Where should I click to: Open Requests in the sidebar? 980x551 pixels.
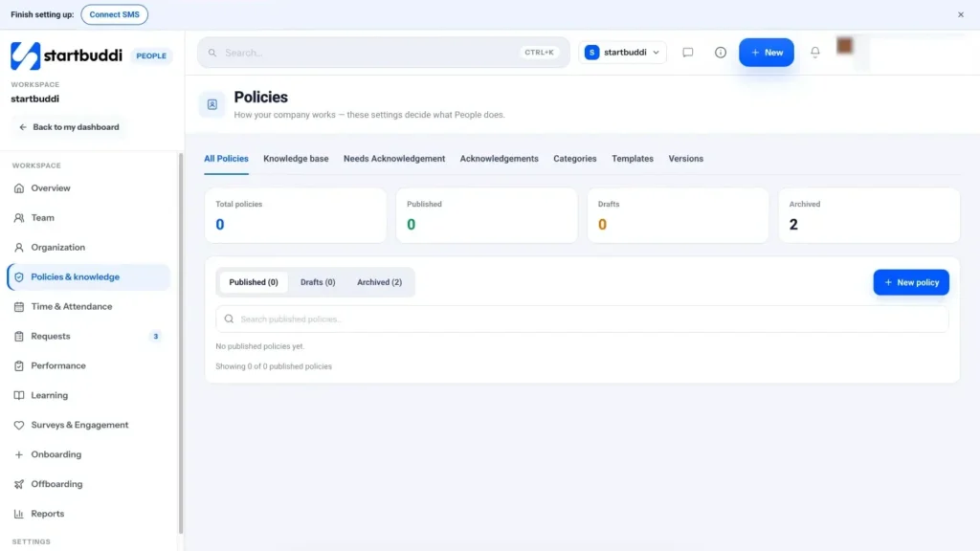point(88,336)
